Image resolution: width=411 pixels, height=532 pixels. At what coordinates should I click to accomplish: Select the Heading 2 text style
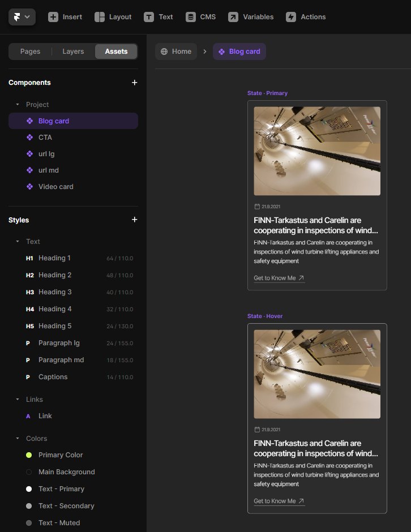point(73,275)
